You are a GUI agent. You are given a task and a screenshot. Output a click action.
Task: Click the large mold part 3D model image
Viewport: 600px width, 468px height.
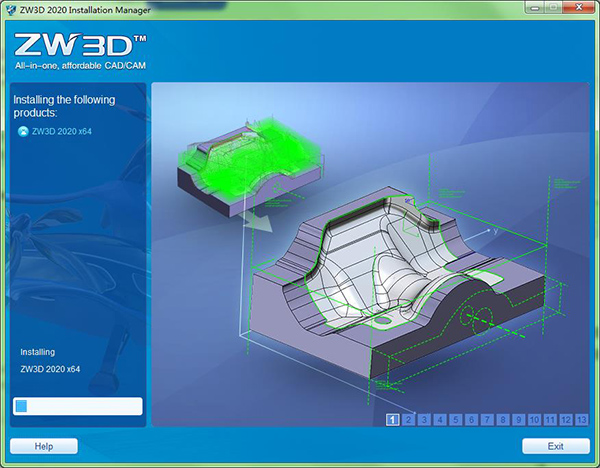[x=400, y=290]
